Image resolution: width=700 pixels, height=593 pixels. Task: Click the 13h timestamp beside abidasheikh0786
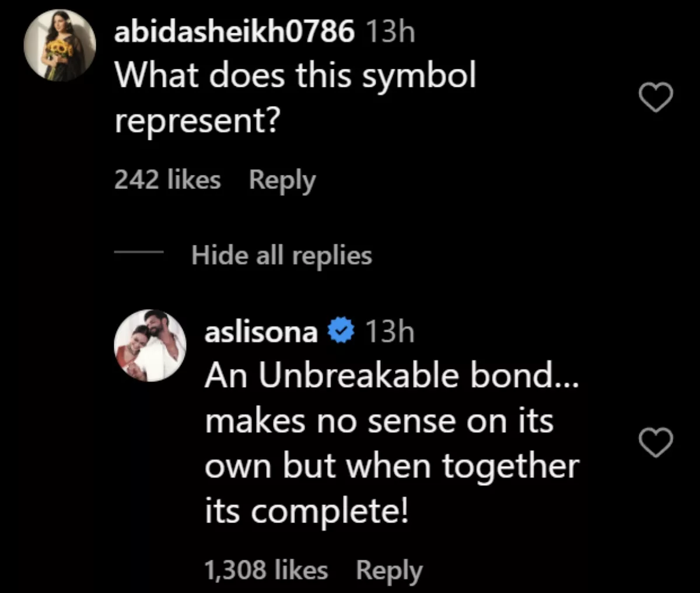click(x=390, y=32)
